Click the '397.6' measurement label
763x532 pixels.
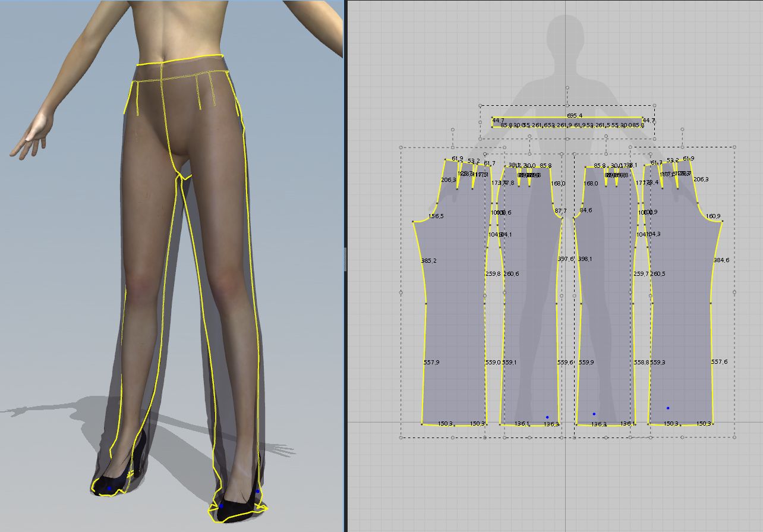(x=566, y=259)
